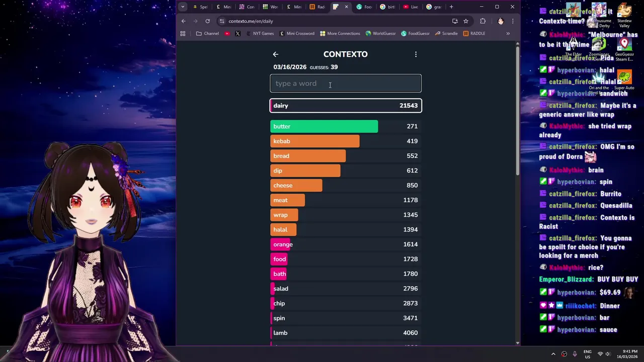
Task: Open the apps grid in bookmarks bar
Action: (183, 34)
